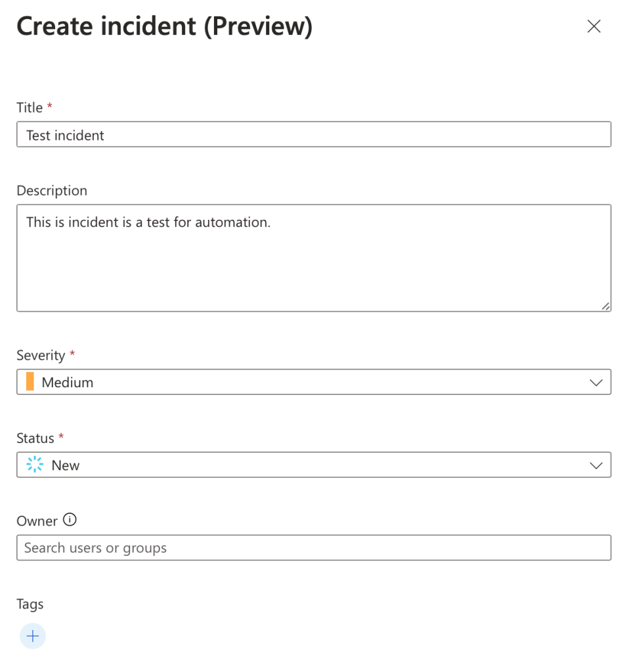
Task: Expand the Status dropdown showing New
Action: tap(313, 465)
